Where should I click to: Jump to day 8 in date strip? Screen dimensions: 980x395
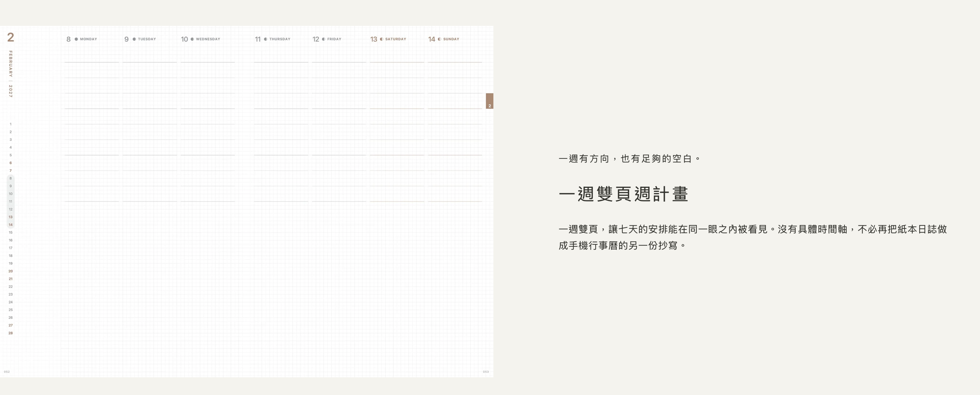[11, 178]
